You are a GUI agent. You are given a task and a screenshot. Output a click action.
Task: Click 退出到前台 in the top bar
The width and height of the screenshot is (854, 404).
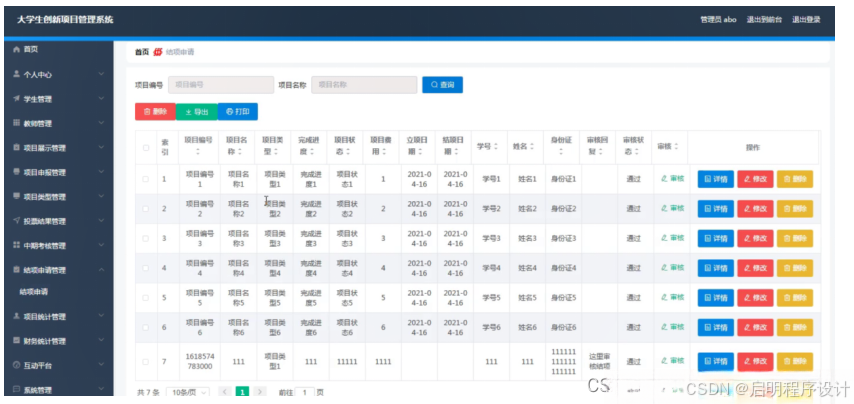click(x=764, y=20)
